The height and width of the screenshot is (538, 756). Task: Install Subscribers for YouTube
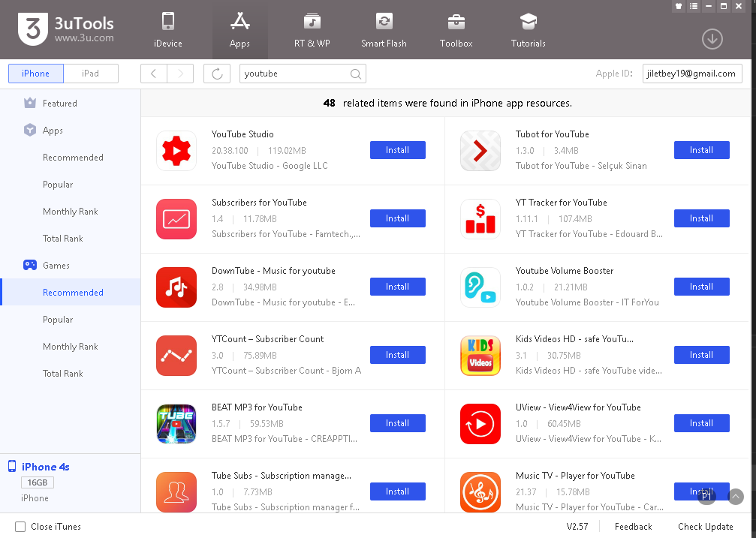(398, 218)
